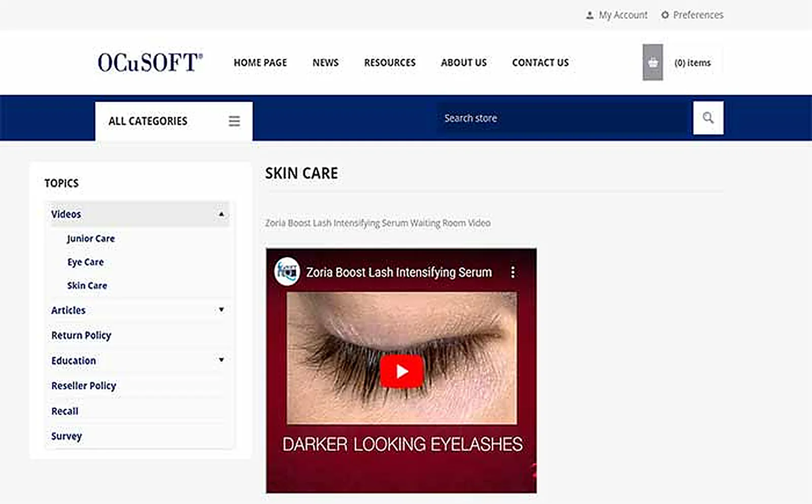Click the video title Zoria Boost Lash Intensifying Serum
The height and width of the screenshot is (504, 812).
pos(399,272)
